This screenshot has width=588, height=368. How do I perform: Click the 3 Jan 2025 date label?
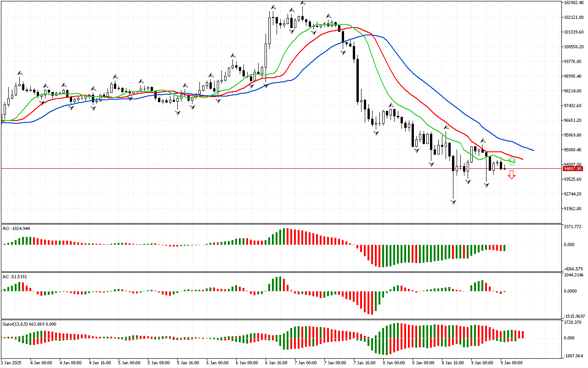point(12,362)
